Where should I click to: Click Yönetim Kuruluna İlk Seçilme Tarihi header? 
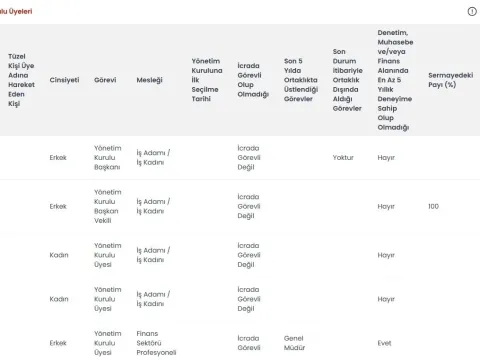(207, 80)
